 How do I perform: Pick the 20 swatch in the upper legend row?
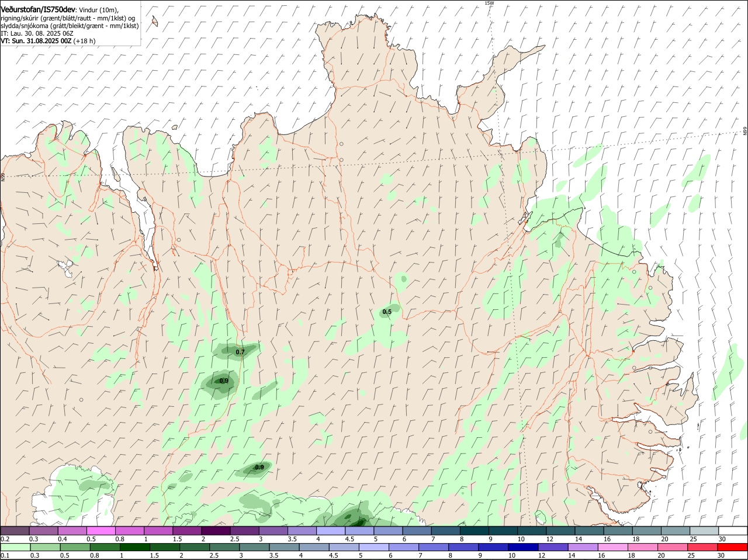(x=676, y=530)
